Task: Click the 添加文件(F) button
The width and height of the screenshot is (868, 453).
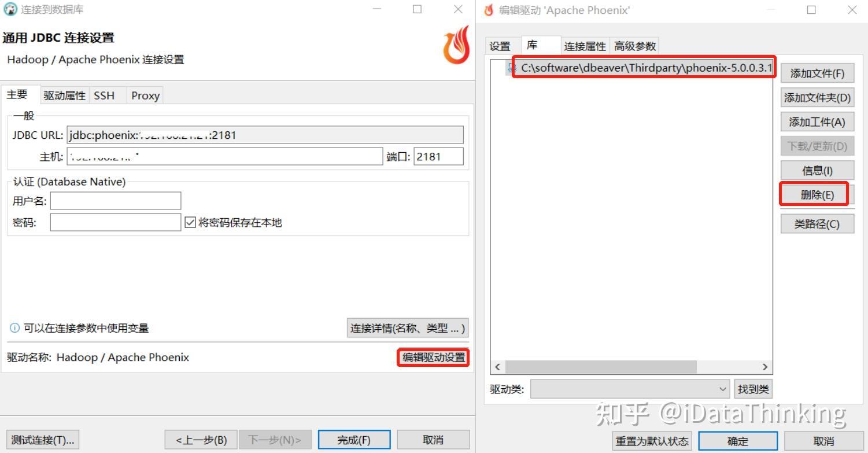Action: (x=817, y=73)
